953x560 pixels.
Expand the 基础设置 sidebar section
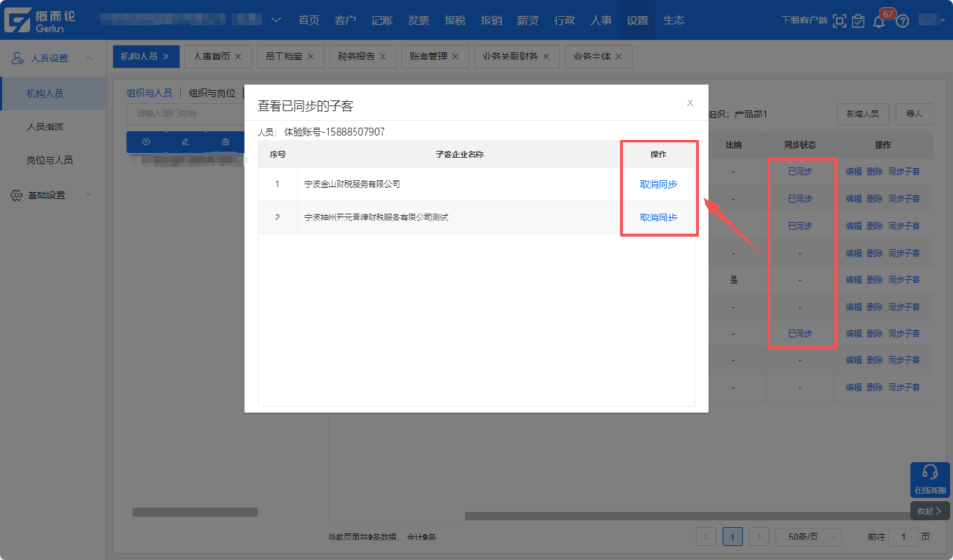click(88, 195)
